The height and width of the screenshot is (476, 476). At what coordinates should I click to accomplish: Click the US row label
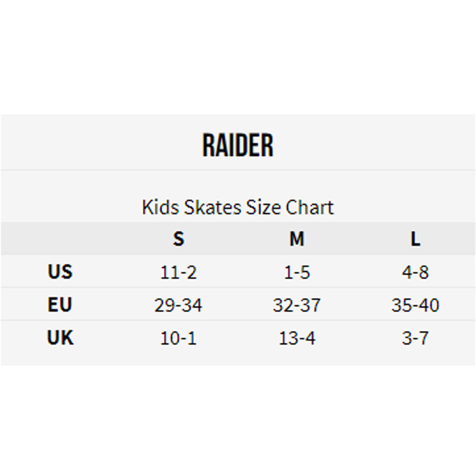(60, 272)
